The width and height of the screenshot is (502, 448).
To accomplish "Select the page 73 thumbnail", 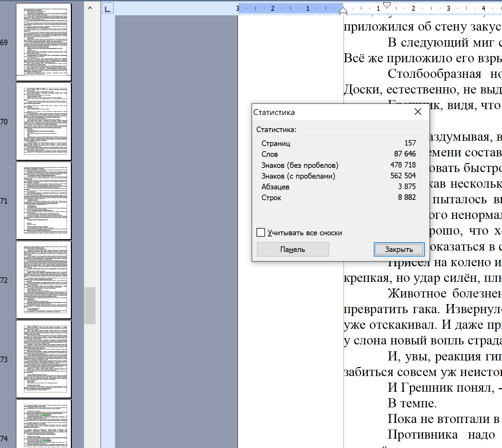I will coord(44,359).
